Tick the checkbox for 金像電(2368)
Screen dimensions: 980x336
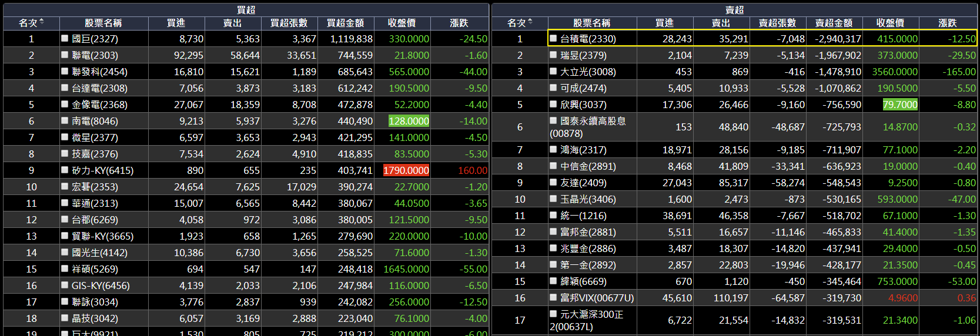point(65,104)
